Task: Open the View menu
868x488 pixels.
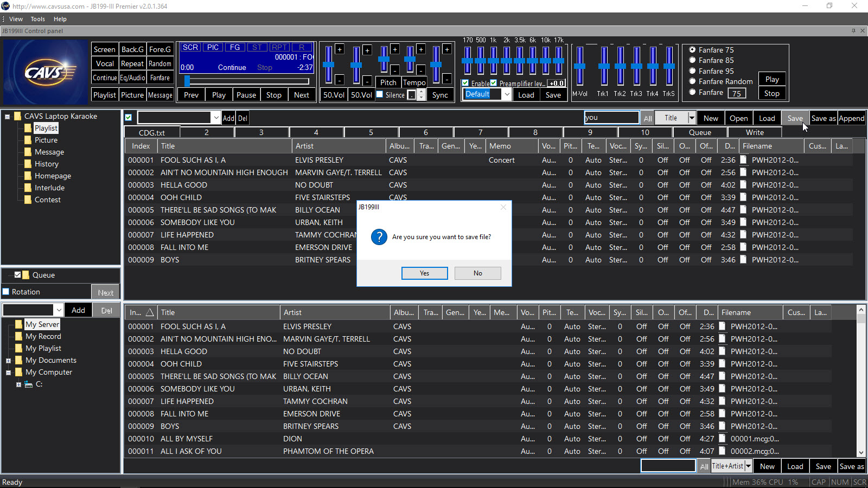Action: (x=16, y=19)
